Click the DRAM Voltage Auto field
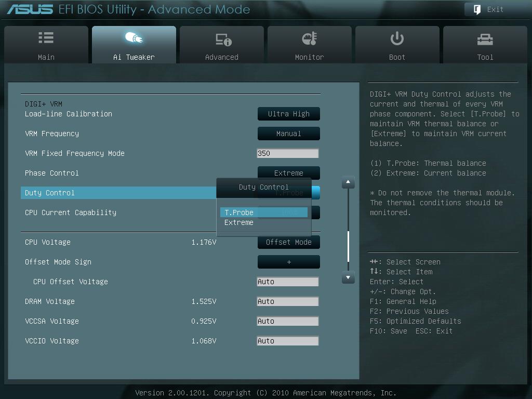 tap(288, 301)
